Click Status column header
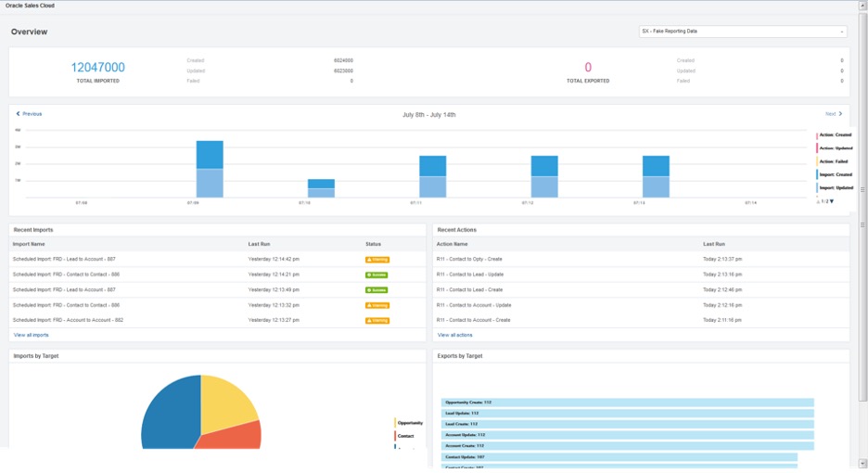 tap(373, 244)
